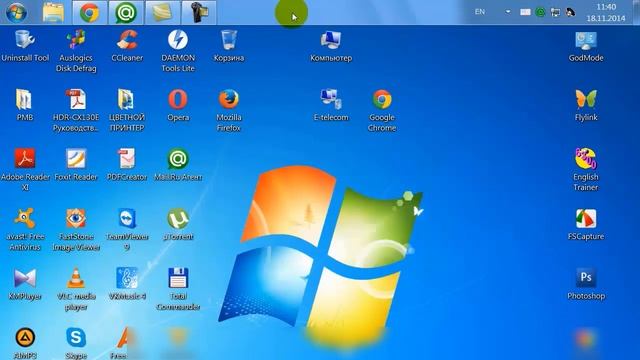Launch Chrome from the taskbar
The height and width of the screenshot is (360, 640).
click(89, 12)
